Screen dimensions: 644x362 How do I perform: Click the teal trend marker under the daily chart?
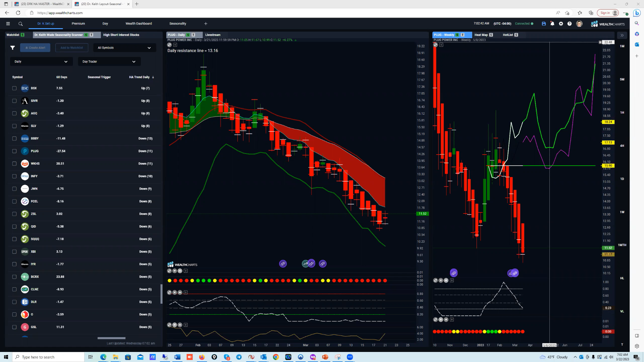[305, 264]
